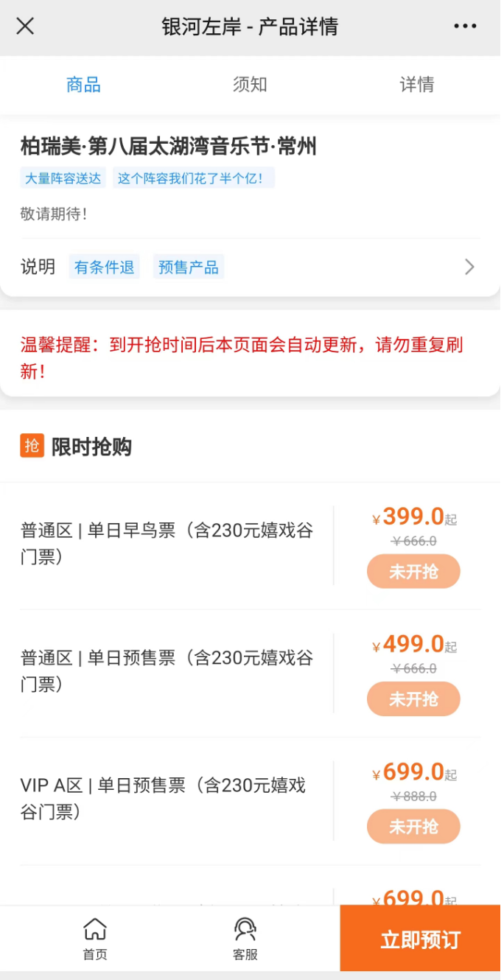
Task: Select the 普通区 单日早鸟票 ticket row
Action: (x=167, y=544)
